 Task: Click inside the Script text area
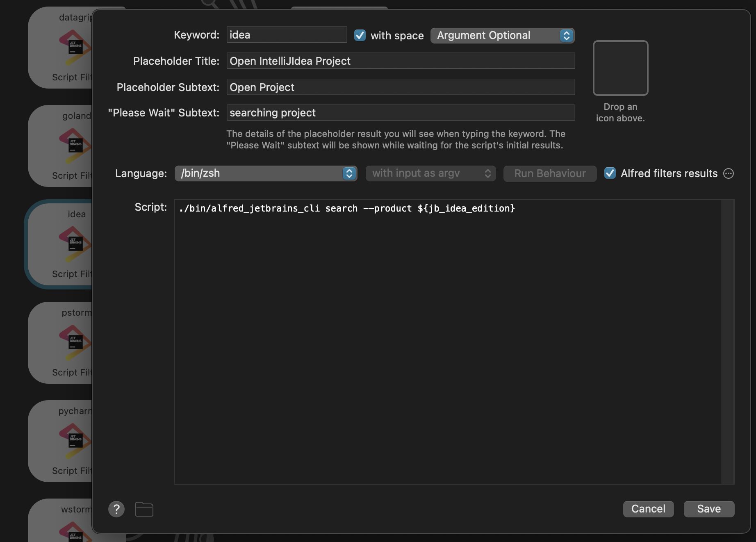click(448, 342)
